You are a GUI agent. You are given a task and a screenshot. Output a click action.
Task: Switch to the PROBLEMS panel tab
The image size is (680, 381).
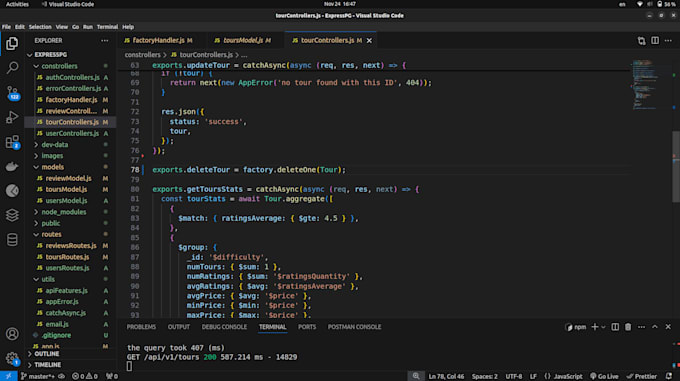pyautogui.click(x=141, y=327)
